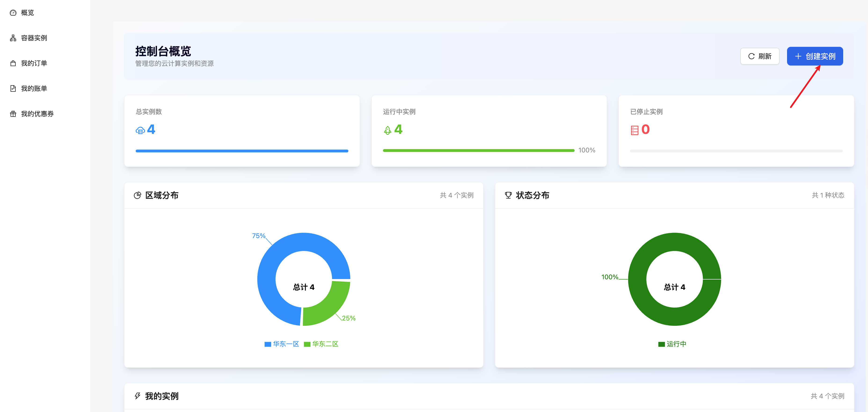Image resolution: width=868 pixels, height=412 pixels.
Task: Select the 概览 dashboard gauge icon
Action: (x=13, y=12)
